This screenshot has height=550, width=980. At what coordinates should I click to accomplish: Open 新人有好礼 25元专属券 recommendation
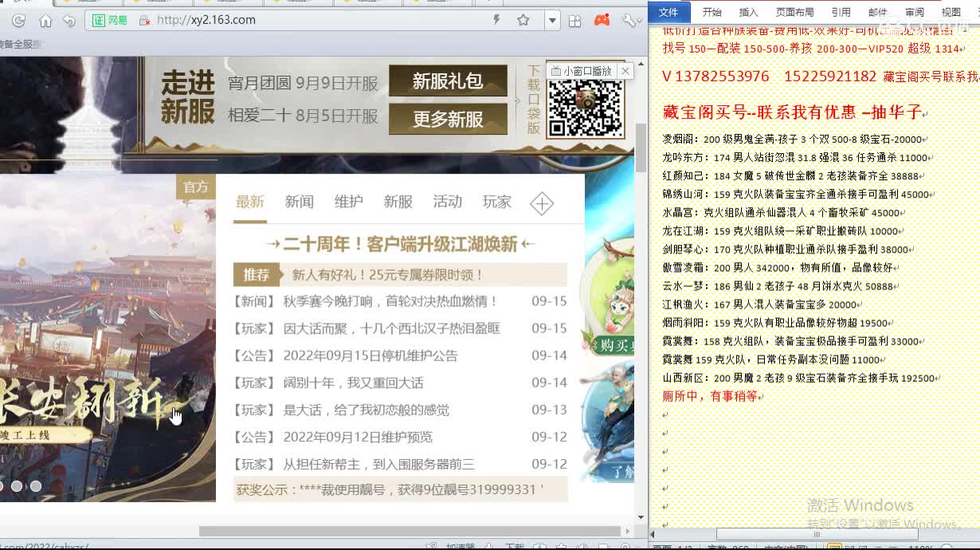coord(388,275)
